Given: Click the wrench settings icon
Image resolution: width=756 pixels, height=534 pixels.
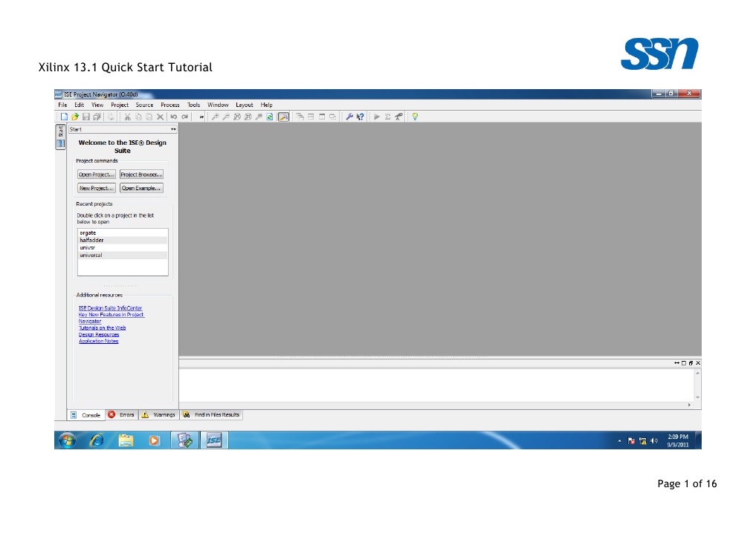Looking at the screenshot, I should [349, 117].
